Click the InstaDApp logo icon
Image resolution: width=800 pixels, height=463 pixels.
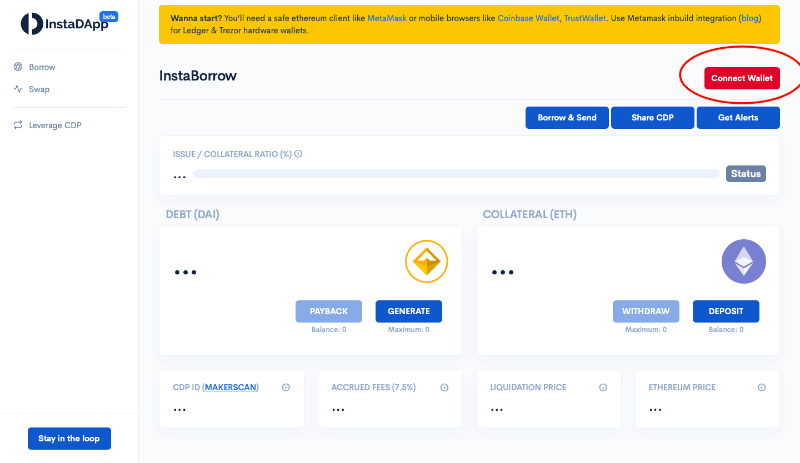(x=31, y=22)
